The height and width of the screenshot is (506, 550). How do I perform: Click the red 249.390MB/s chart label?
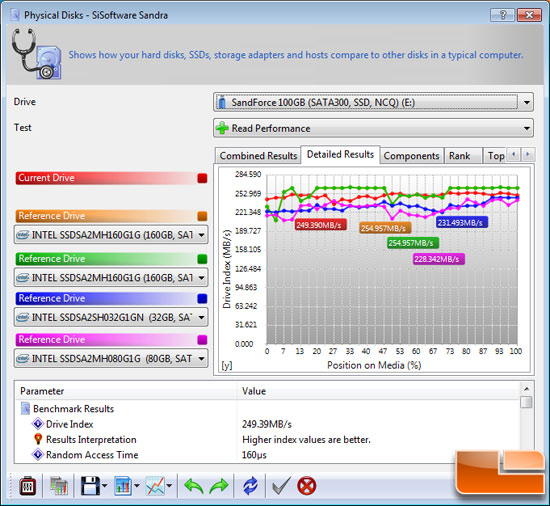coord(321,225)
